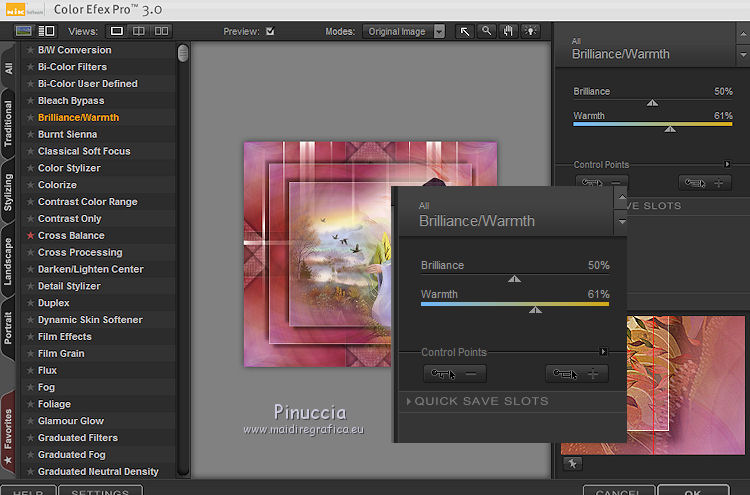Favorite the Cross Balance filter star
This screenshot has height=495, width=750.
click(x=31, y=235)
